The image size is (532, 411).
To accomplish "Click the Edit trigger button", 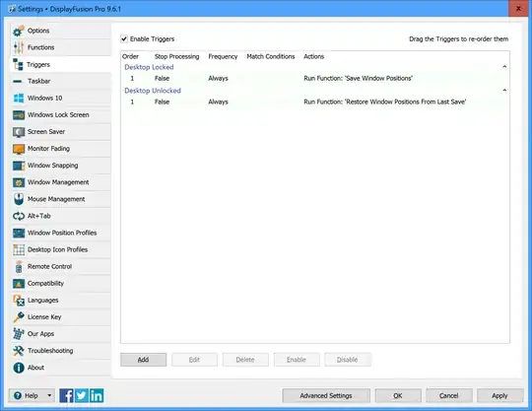I will [x=194, y=360].
